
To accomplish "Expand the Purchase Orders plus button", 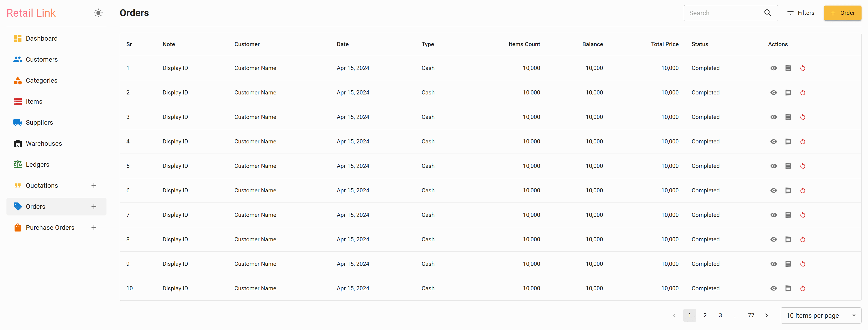I will (x=94, y=228).
